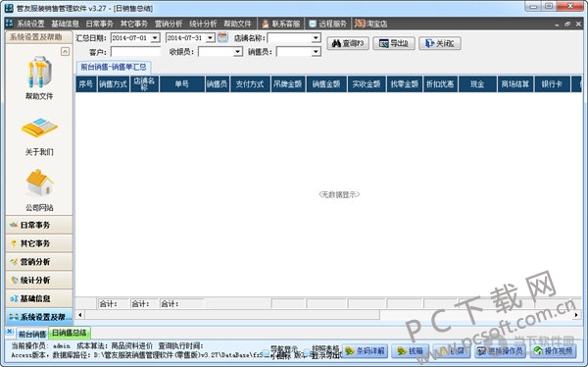This screenshot has height=367, width=588.
Task: Open the 基础信息 menu
Action: click(x=65, y=24)
